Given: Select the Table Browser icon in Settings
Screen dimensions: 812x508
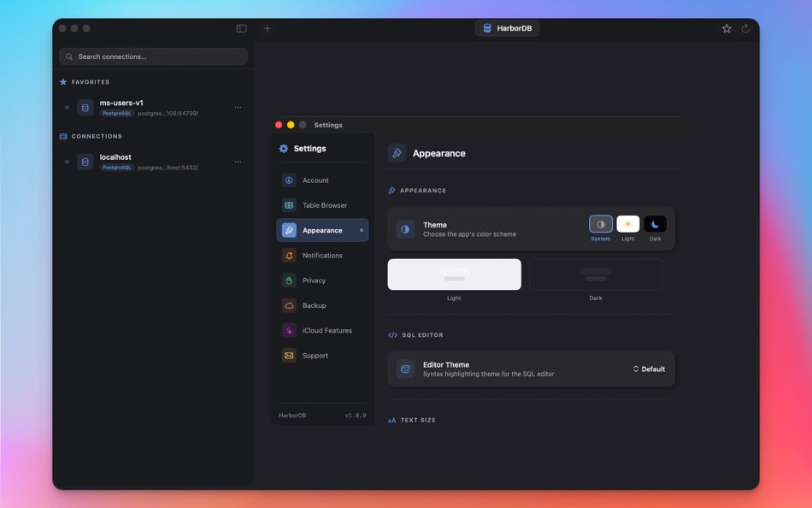Looking at the screenshot, I should click(290, 205).
